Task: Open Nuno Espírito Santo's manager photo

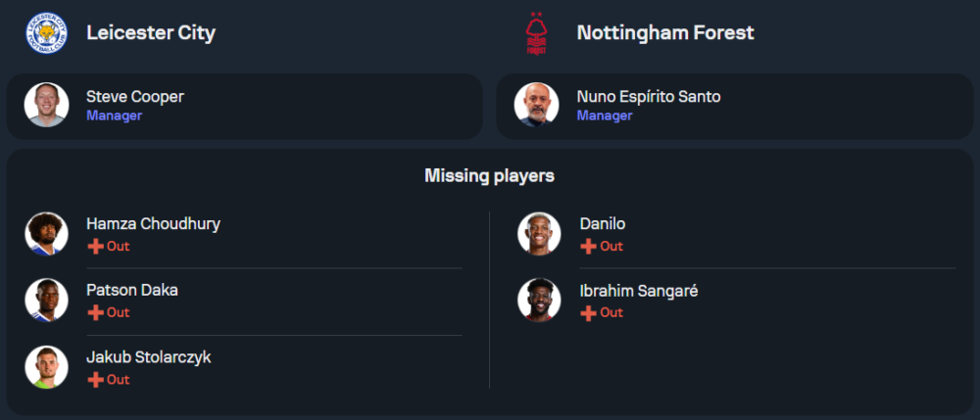Action: (536, 105)
